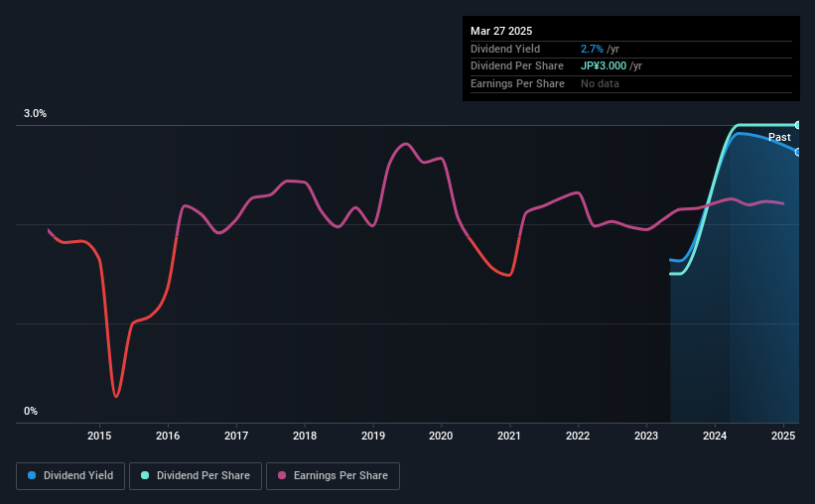This screenshot has height=504, width=815.
Task: Select the 2015 label on the time axis
Action: point(99,436)
